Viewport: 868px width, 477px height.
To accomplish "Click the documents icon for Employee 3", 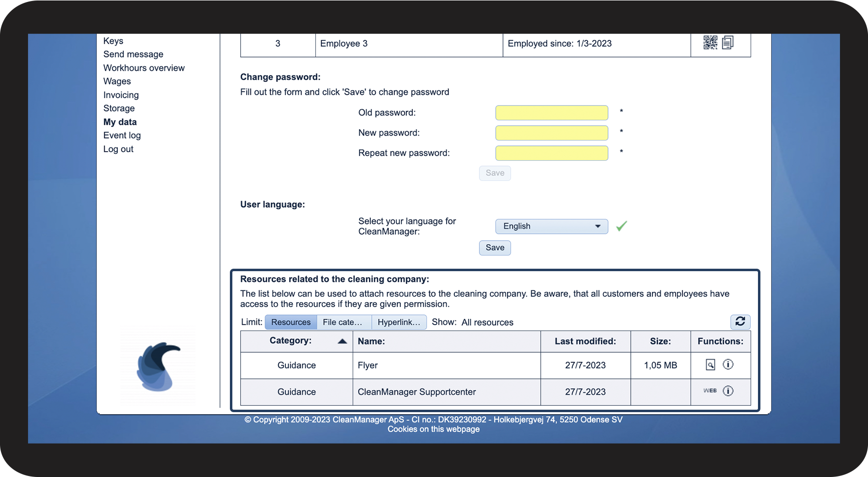I will click(x=728, y=43).
